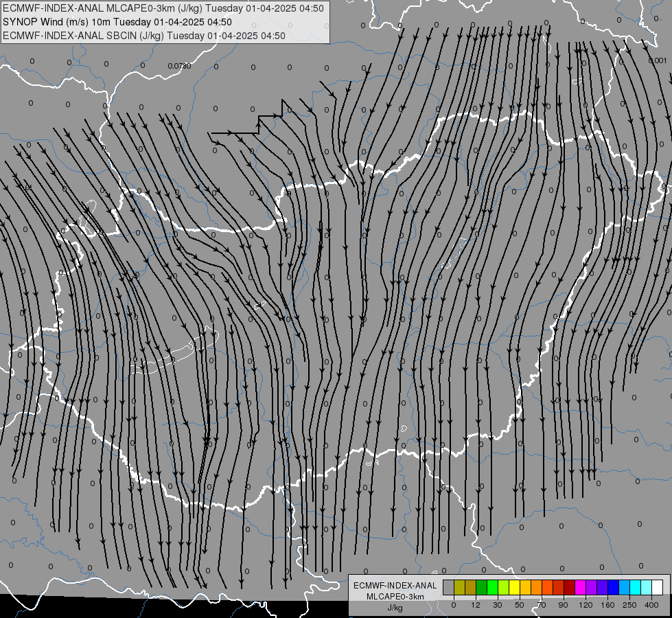Click legend label "50"

point(520,605)
